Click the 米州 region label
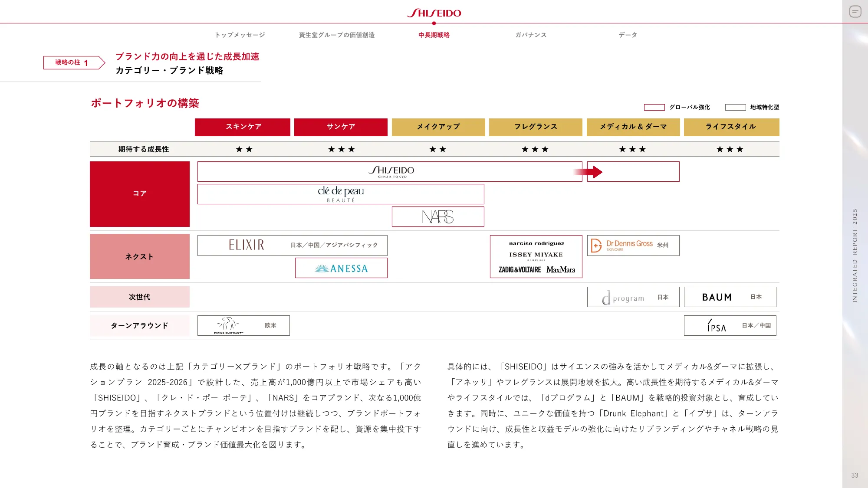This screenshot has height=488, width=868. tap(663, 246)
